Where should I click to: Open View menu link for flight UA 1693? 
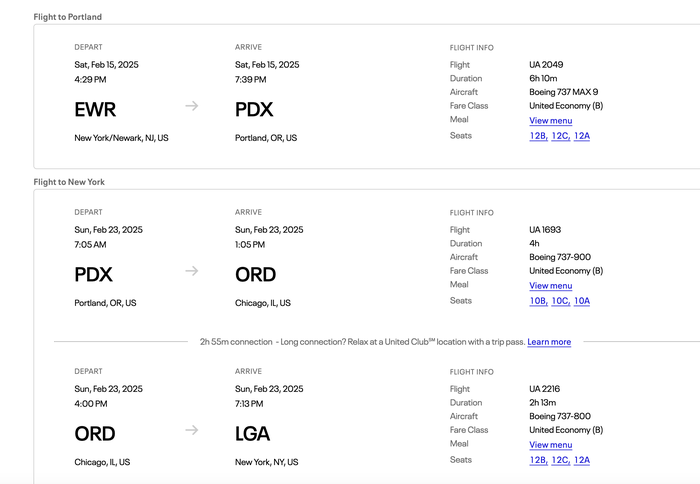click(550, 286)
